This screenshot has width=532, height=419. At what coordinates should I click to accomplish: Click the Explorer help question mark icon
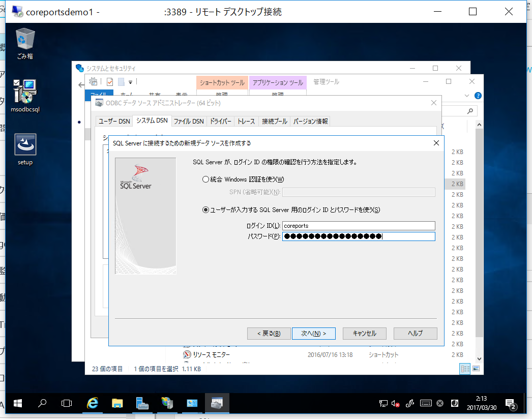[x=478, y=96]
